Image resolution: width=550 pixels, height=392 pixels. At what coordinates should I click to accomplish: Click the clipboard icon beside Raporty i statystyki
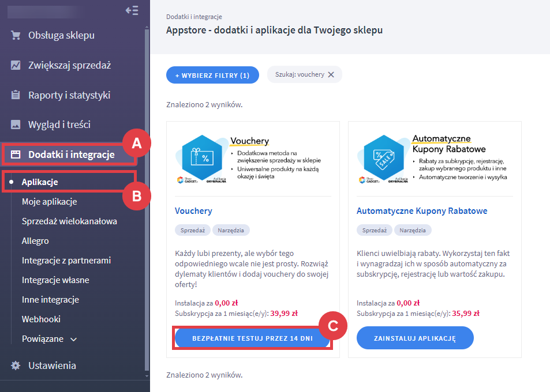16,95
